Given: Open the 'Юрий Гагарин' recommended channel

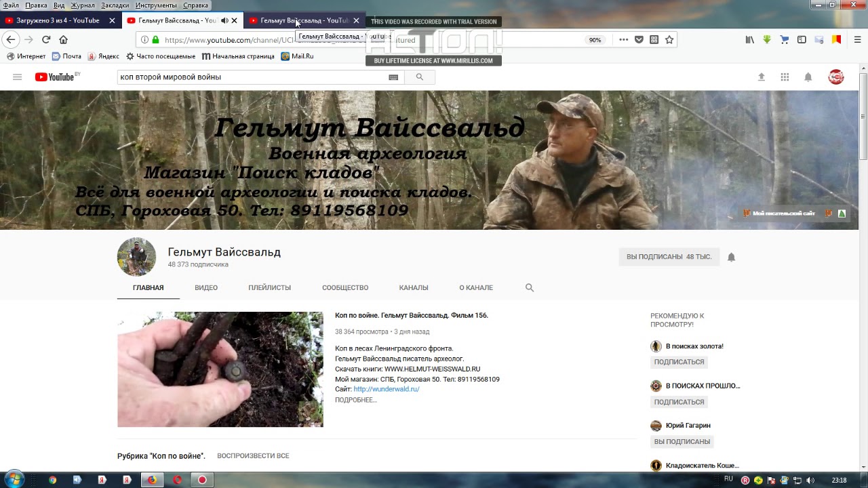Looking at the screenshot, I should point(688,426).
